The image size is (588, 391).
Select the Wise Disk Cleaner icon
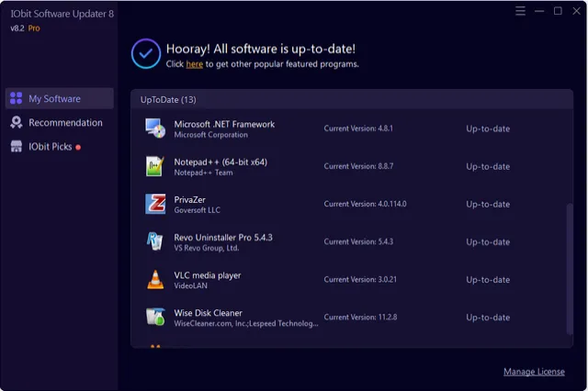coord(155,317)
